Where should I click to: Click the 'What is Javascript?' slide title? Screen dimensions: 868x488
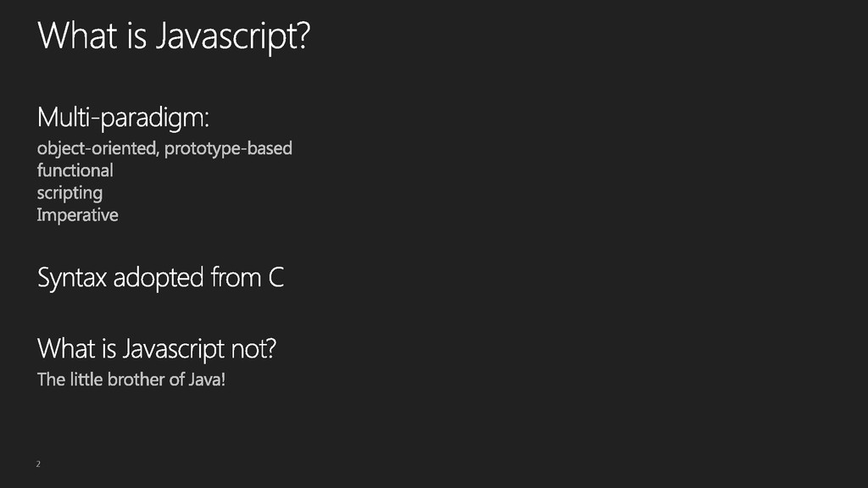(x=174, y=36)
